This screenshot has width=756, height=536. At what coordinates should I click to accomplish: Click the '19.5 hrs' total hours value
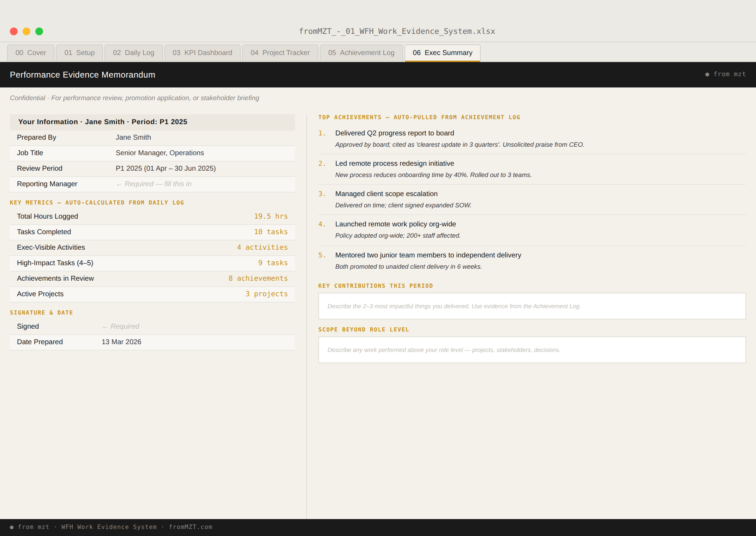271,217
